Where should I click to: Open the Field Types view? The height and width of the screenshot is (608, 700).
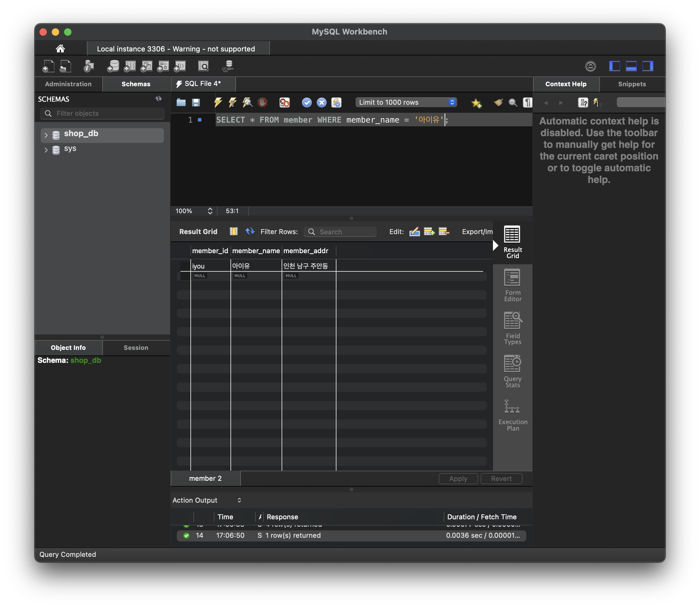[x=512, y=328]
